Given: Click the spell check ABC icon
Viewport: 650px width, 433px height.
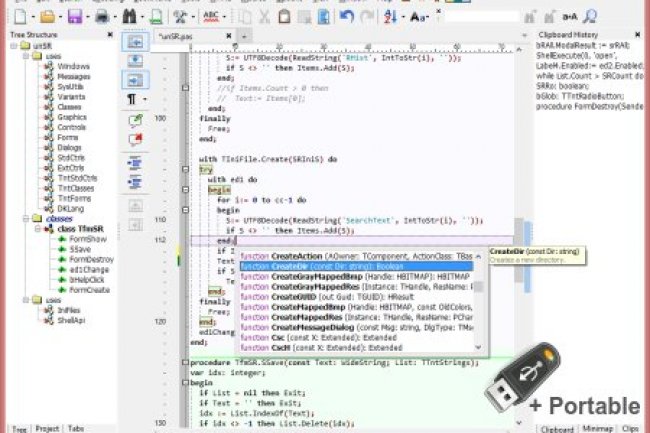Looking at the screenshot, I should 212,17.
